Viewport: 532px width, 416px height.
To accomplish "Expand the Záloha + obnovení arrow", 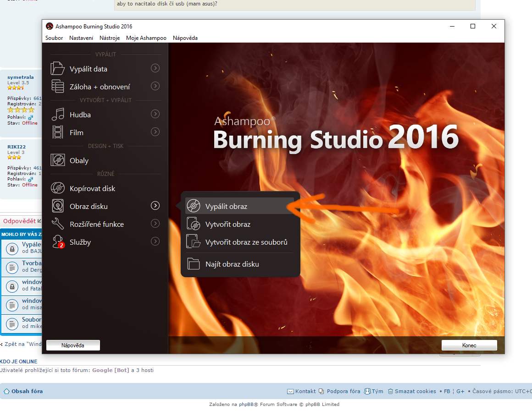I will (155, 86).
